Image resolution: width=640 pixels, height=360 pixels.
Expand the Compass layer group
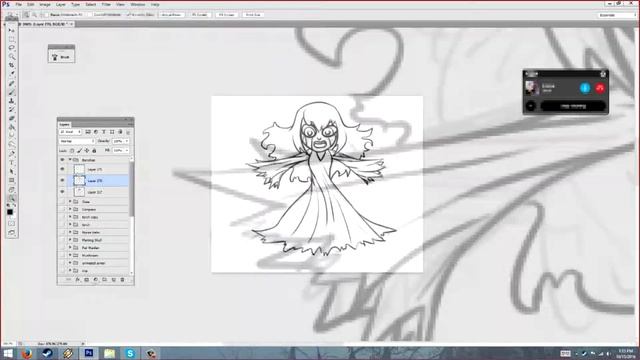pos(70,209)
